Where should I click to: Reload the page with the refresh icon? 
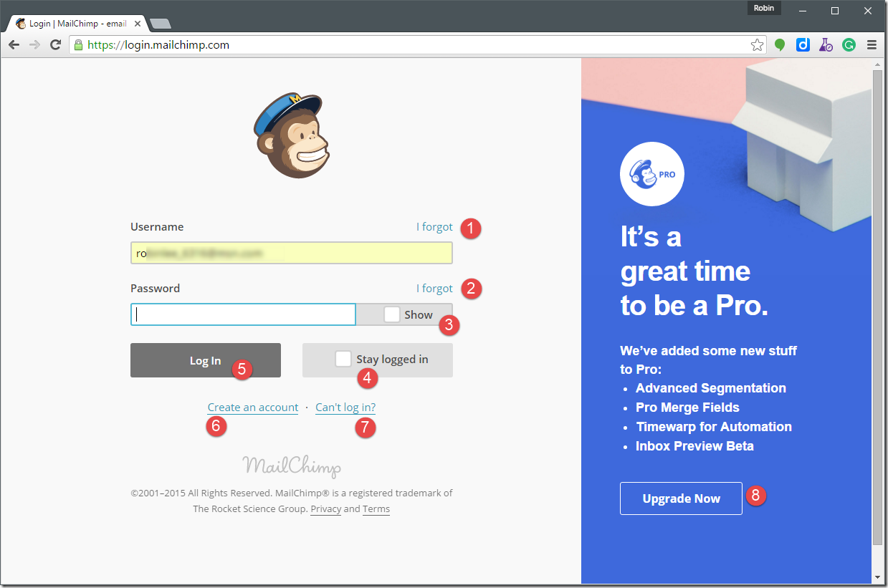pos(55,44)
